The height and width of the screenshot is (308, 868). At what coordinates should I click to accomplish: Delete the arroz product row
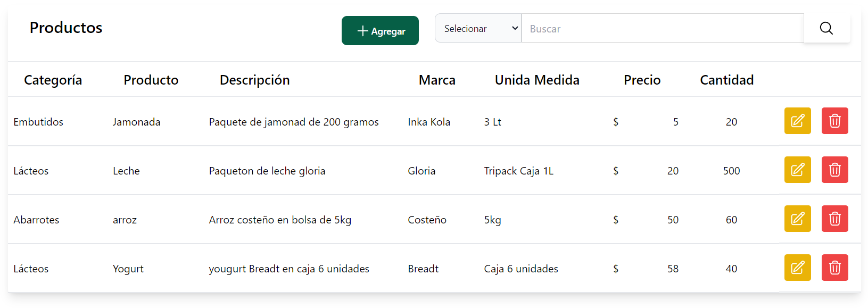[x=834, y=219]
